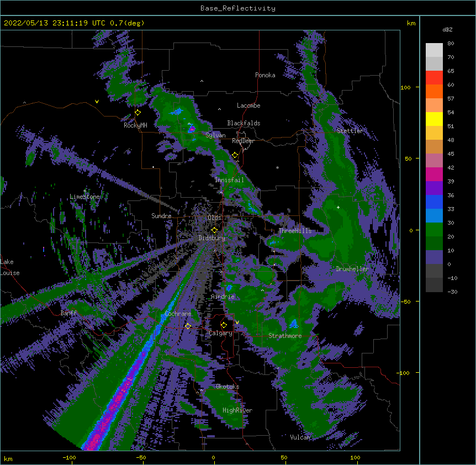This screenshot has width=476, height=465.
Task: Select the red 60-65 dBZ legend swatch
Action: [434, 78]
